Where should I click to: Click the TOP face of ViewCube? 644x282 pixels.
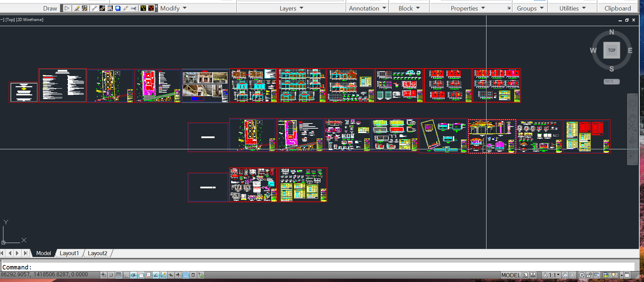click(611, 50)
